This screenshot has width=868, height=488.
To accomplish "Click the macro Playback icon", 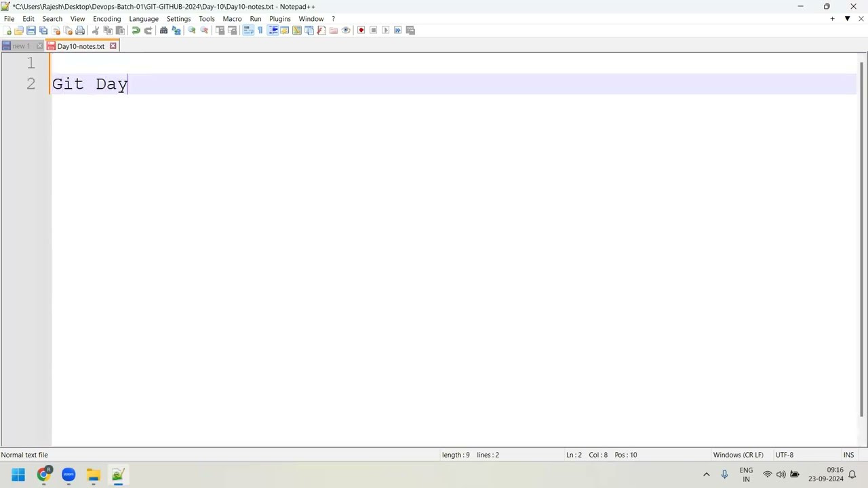I will tap(386, 30).
